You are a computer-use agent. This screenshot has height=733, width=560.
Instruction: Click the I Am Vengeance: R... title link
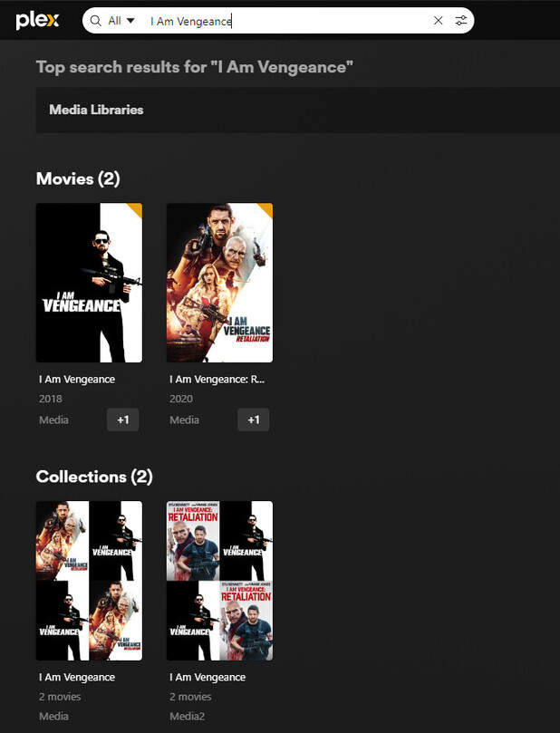point(217,379)
